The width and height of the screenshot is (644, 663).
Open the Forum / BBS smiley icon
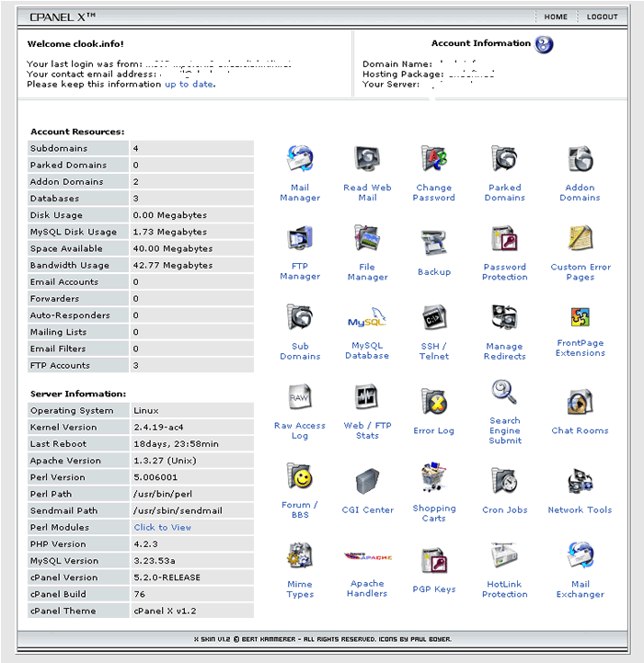tap(300, 475)
